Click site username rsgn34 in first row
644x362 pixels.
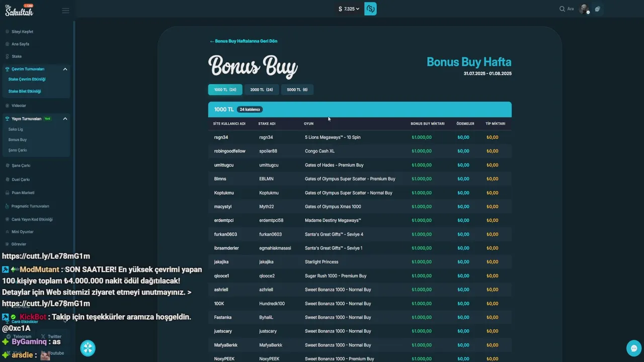click(221, 137)
